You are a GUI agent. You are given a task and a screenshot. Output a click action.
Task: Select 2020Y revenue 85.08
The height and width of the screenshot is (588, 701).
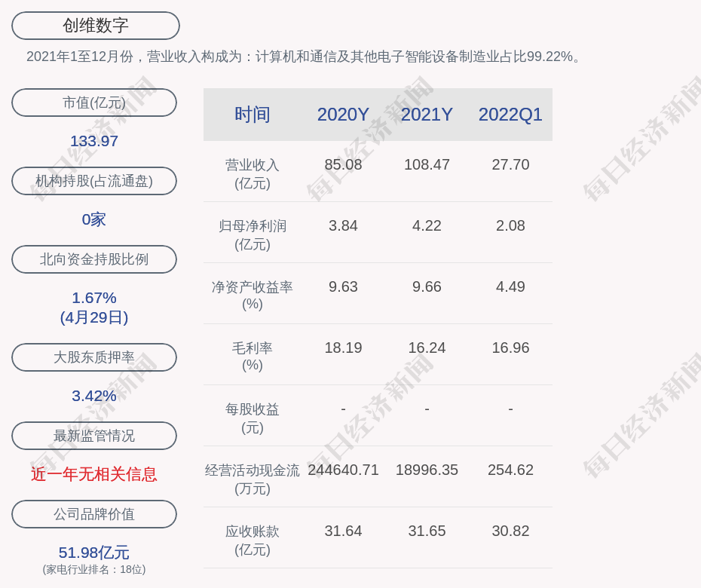(x=343, y=164)
